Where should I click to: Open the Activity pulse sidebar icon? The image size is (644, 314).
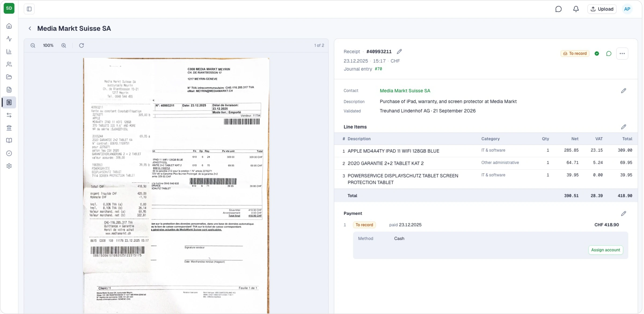[x=9, y=39]
